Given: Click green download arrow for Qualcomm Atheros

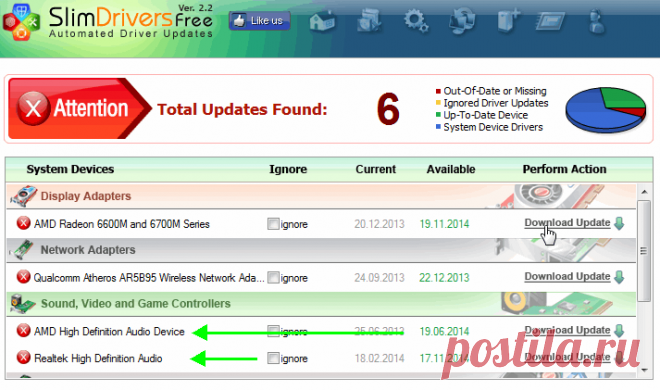Looking at the screenshot, I should (x=619, y=277).
